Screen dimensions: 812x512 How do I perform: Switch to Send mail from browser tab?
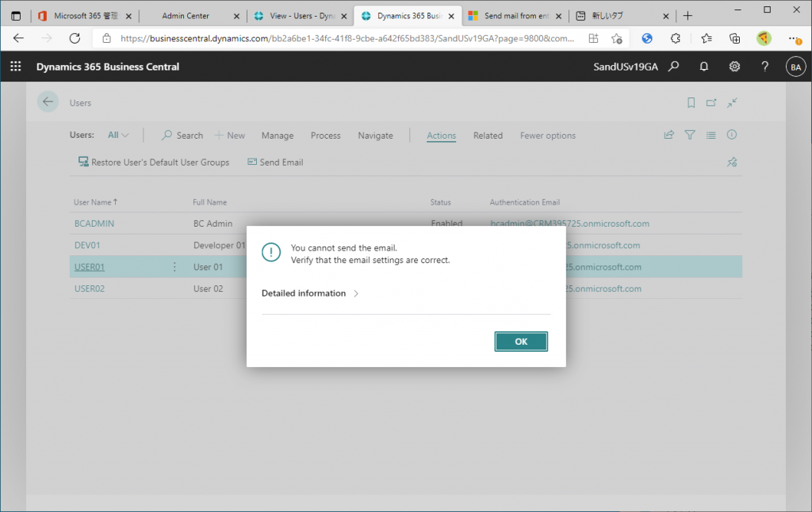point(515,16)
